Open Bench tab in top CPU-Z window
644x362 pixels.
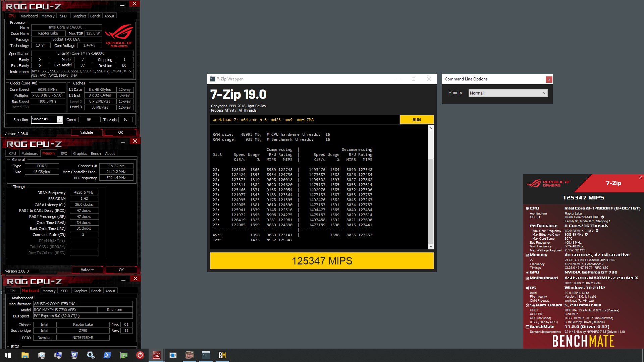click(x=95, y=16)
